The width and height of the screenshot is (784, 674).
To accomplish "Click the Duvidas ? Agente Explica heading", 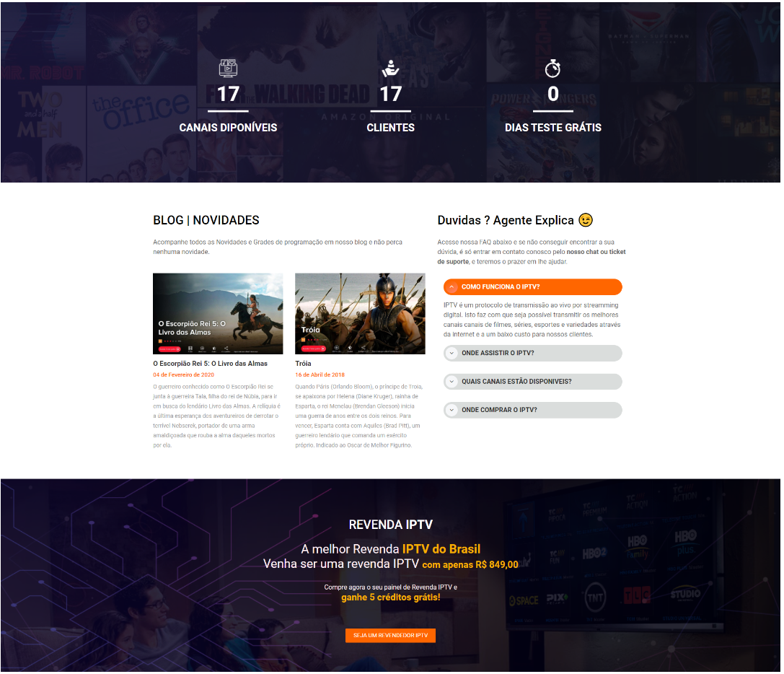I will pyautogui.click(x=506, y=220).
